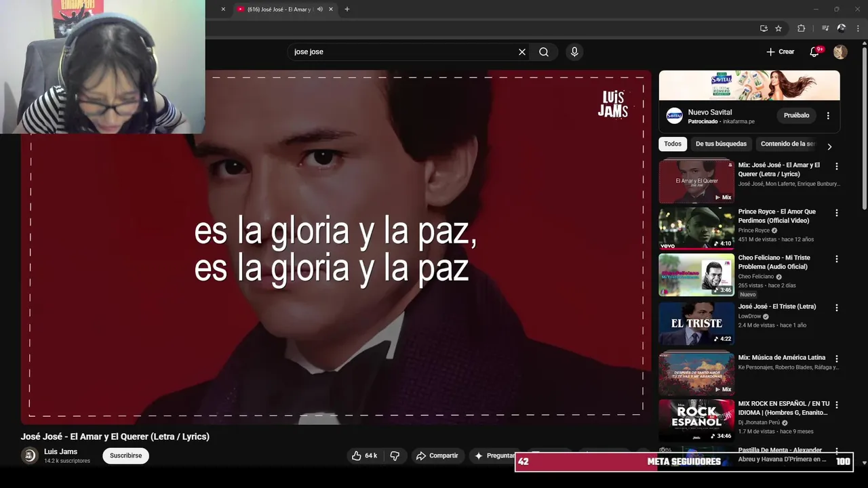This screenshot has width=868, height=488.
Task: Open options for Mix Rock en Español
Action: 836,405
